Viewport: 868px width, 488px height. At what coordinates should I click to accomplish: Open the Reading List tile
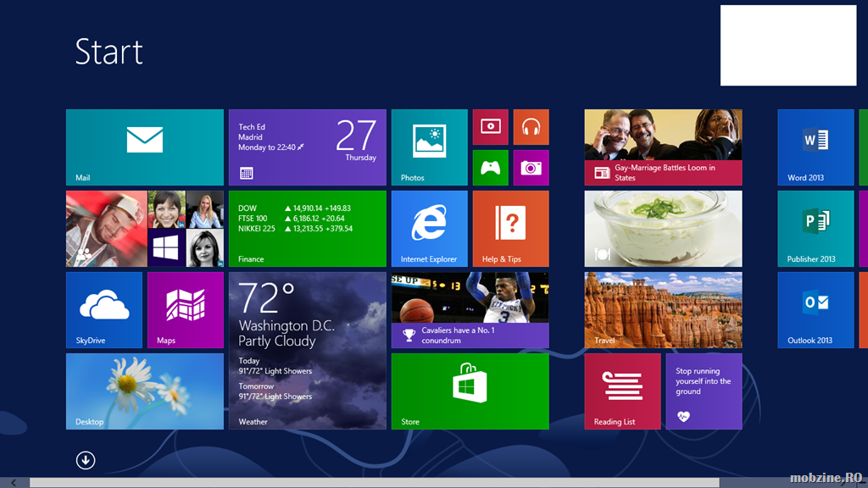(x=622, y=391)
